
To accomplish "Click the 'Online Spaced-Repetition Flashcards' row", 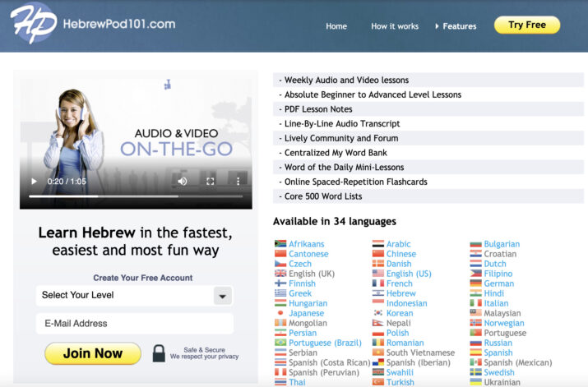I will (x=428, y=182).
